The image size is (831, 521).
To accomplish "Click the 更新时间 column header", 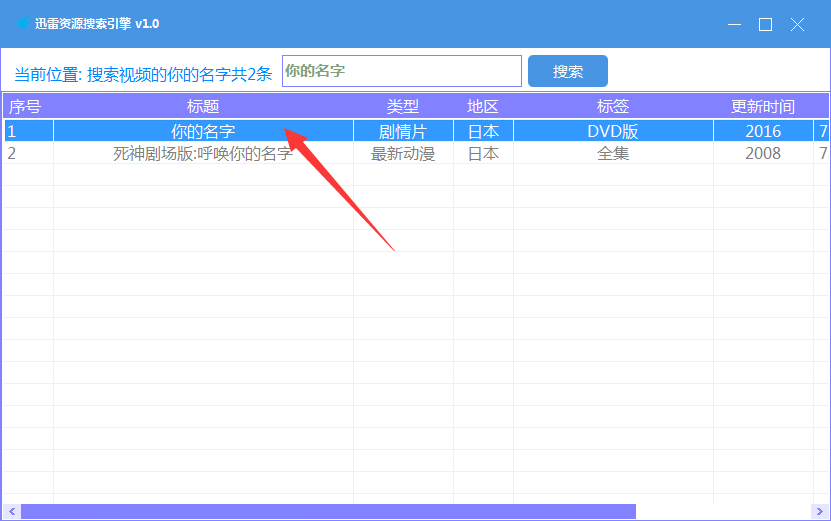I will coord(763,107).
